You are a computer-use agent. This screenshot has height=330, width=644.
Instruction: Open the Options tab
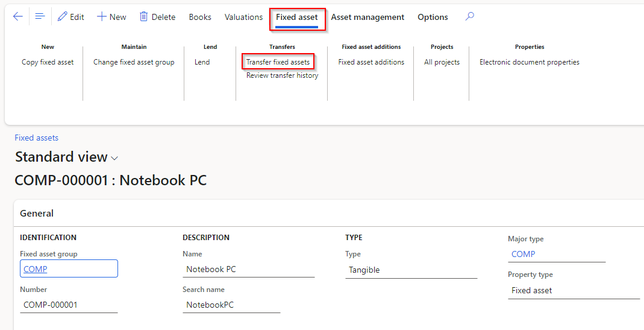click(x=433, y=17)
